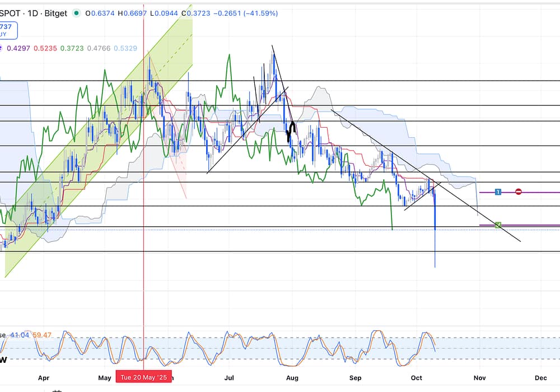Click the Nov label on time axis
This screenshot has width=560, height=392.
pyautogui.click(x=480, y=377)
